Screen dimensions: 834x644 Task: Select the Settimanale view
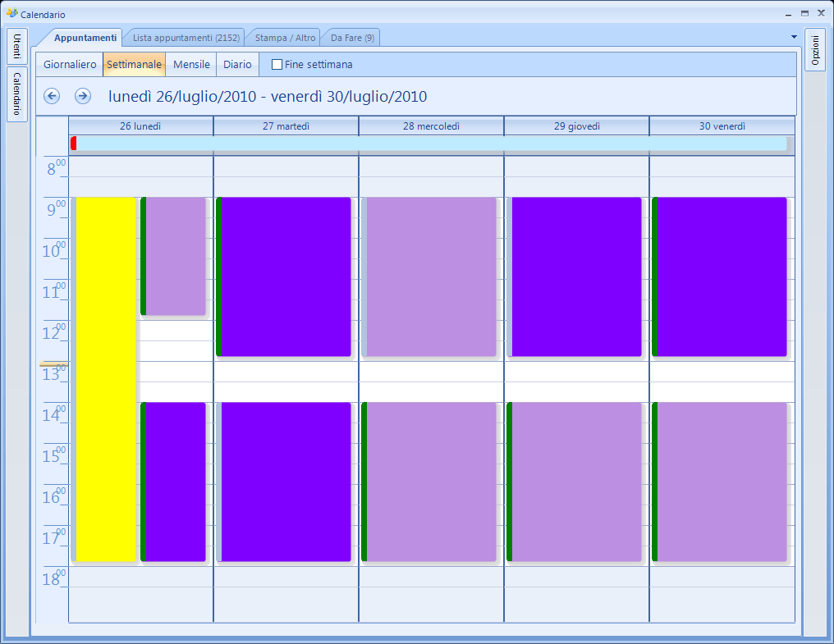[134, 64]
